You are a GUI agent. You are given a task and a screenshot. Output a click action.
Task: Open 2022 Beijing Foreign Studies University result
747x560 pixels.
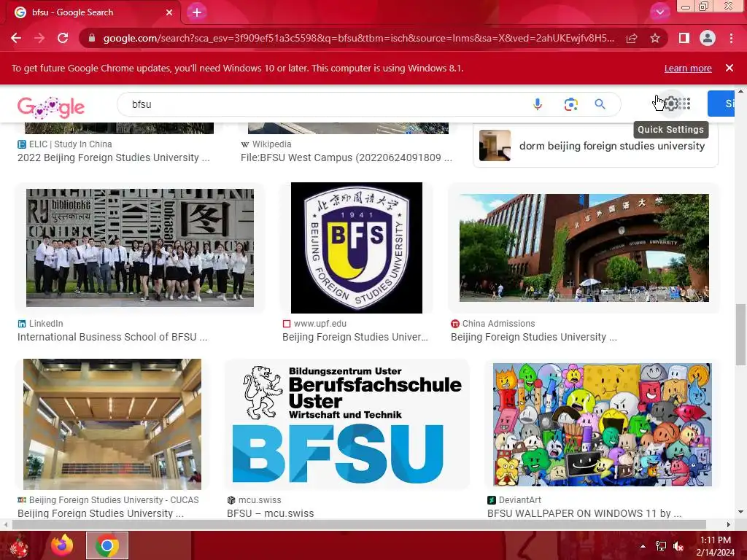point(113,157)
